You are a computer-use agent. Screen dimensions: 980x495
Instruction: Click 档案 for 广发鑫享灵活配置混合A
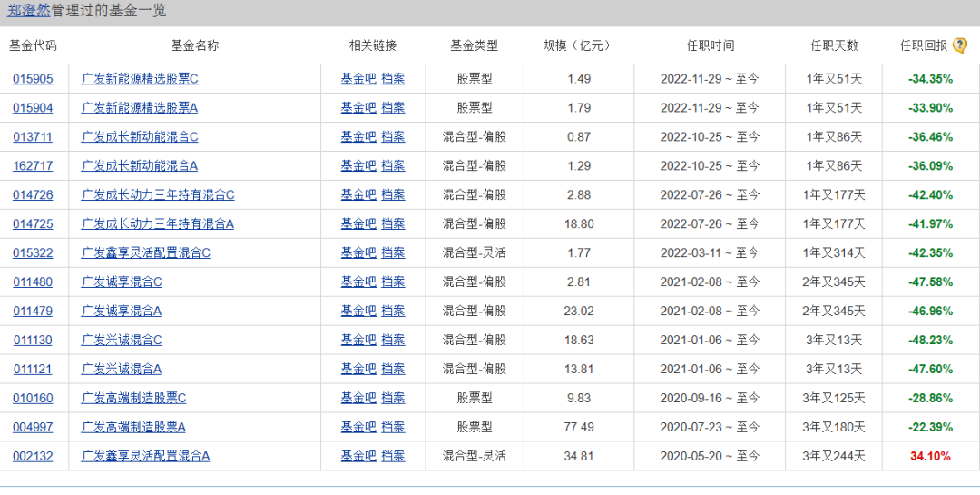point(393,457)
